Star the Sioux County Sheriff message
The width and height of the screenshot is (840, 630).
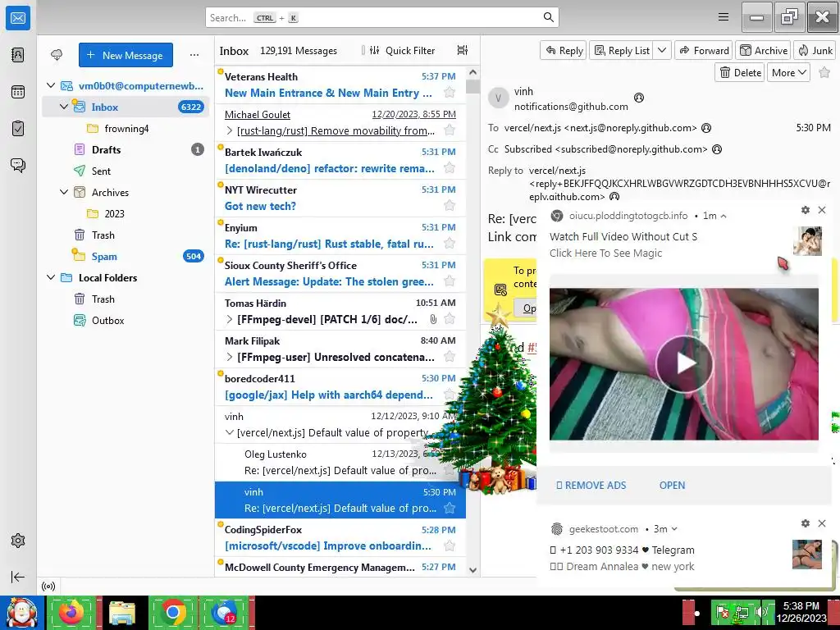[x=450, y=281]
